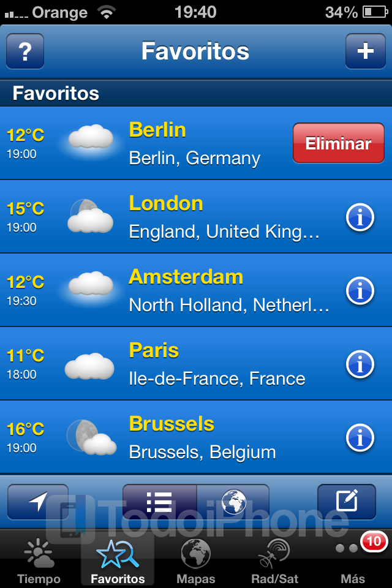The width and height of the screenshot is (392, 588).
Task: Switch to list view
Action: coord(159,502)
